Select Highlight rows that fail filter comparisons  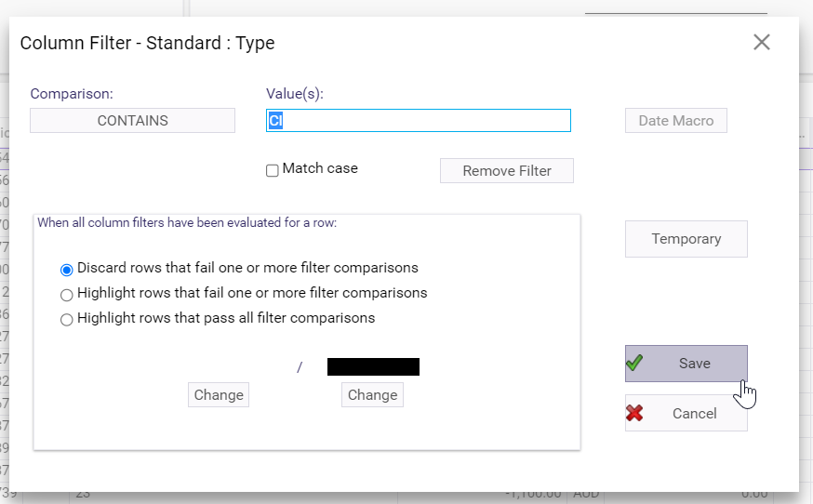point(66,295)
